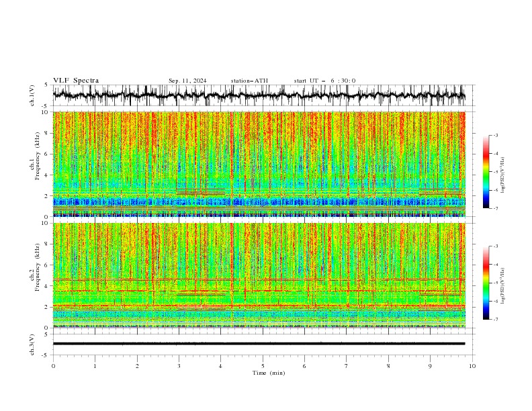The width and height of the screenshot is (532, 411).
Task: Select the ch.1 color bar "log(PSD)(V²/Hz)" label
Action: (x=502, y=175)
